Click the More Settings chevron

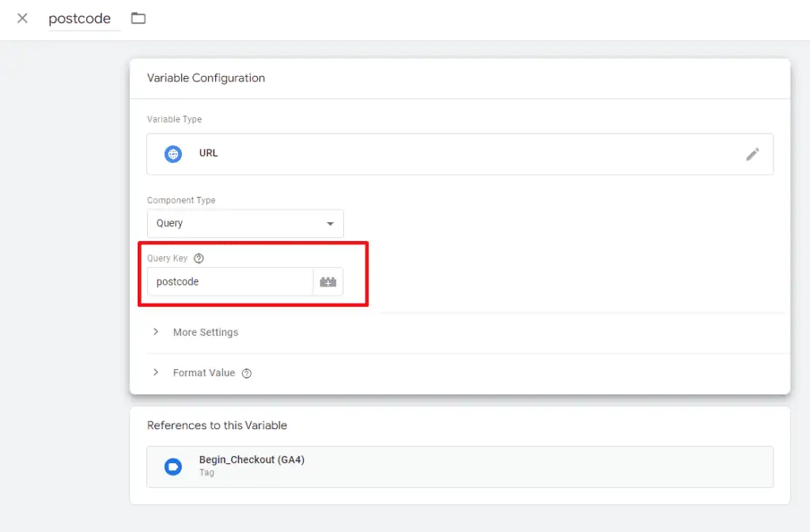pyautogui.click(x=156, y=332)
